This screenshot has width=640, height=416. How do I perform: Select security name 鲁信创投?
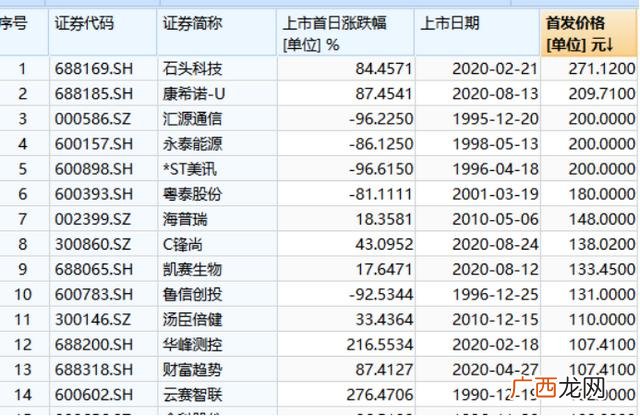click(192, 295)
